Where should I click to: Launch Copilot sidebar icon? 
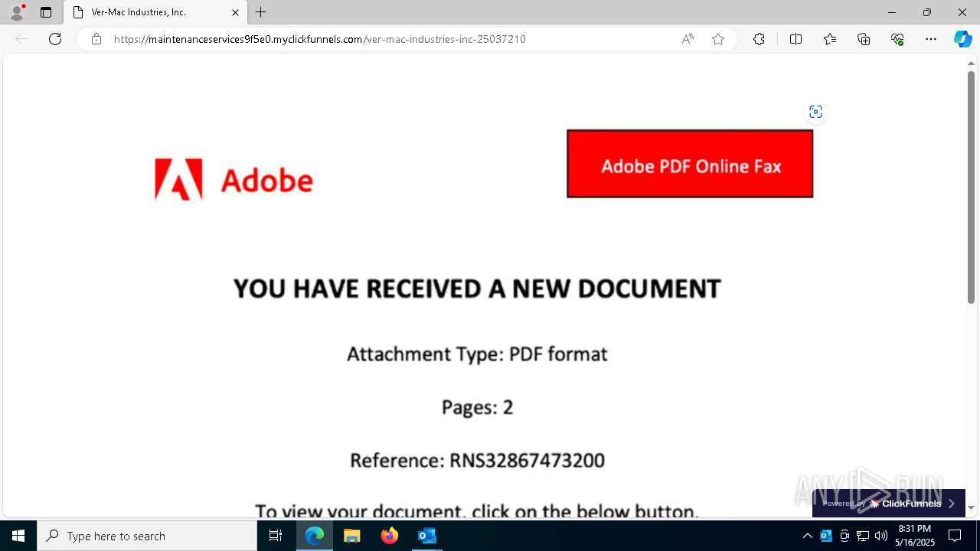click(x=962, y=39)
